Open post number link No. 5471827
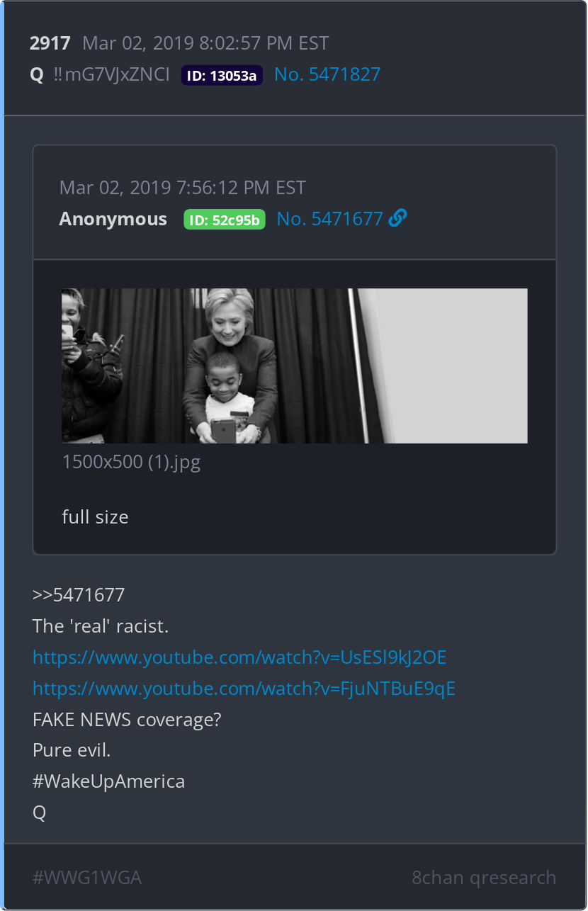The width and height of the screenshot is (588, 911). [x=327, y=74]
